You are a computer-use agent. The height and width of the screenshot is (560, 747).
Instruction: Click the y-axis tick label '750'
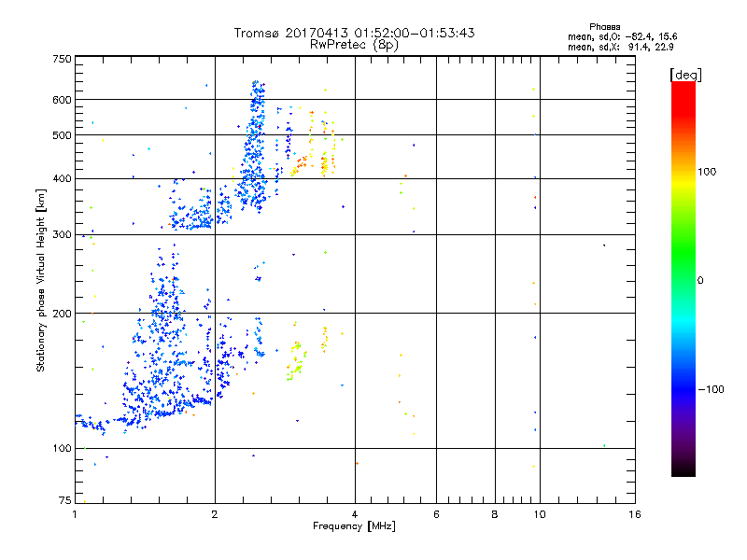(63, 59)
